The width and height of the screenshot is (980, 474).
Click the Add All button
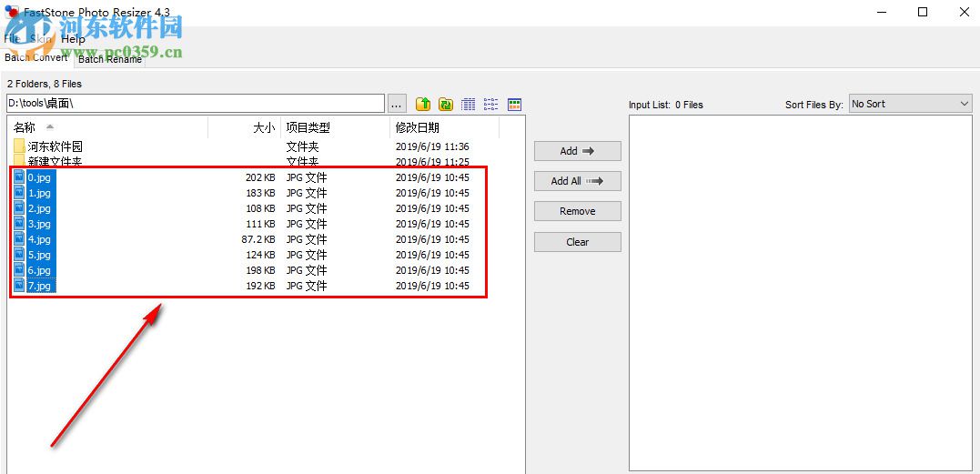578,181
